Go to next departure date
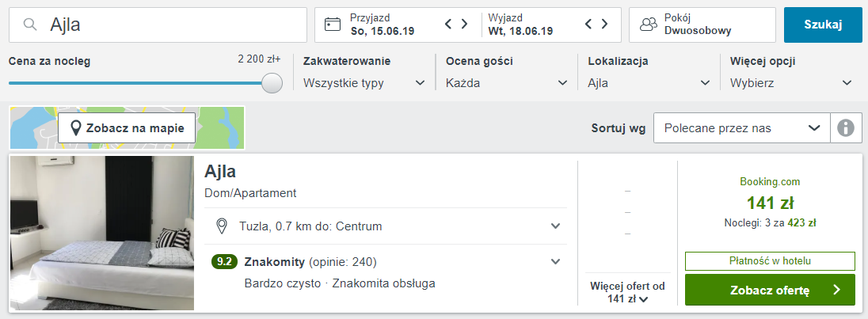This screenshot has height=319, width=868. pyautogui.click(x=605, y=25)
